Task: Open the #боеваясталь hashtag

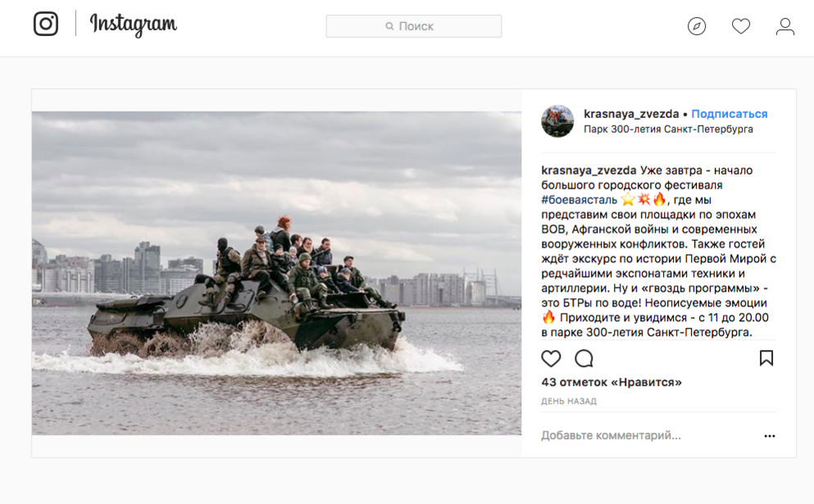Action: coord(579,200)
